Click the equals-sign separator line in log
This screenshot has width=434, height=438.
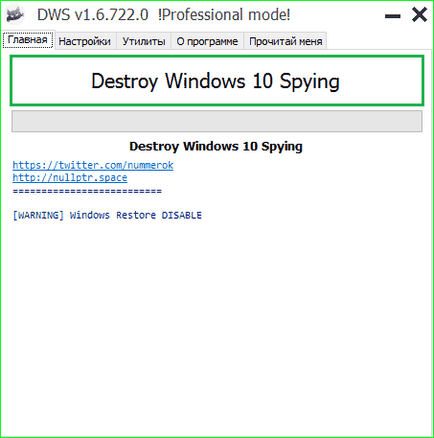pyautogui.click(x=87, y=191)
